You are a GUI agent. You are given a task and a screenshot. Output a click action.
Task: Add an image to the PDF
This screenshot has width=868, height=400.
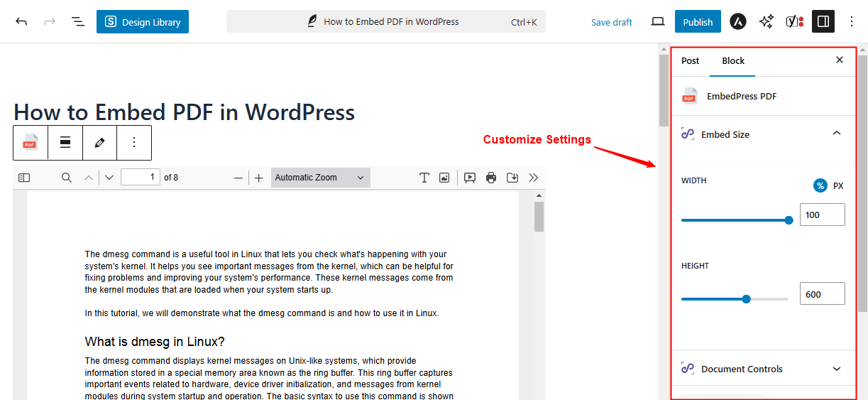click(444, 178)
